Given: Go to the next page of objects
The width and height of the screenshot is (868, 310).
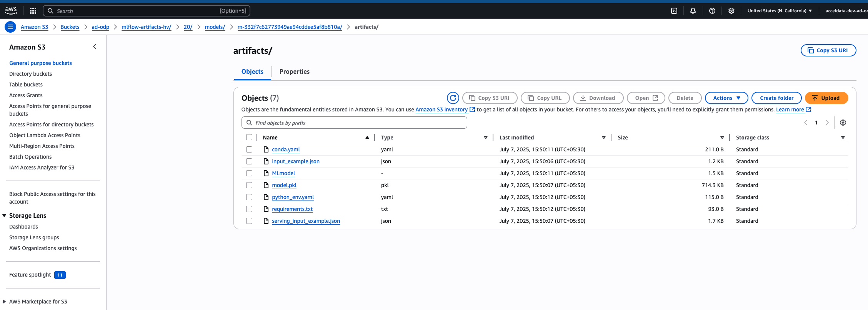Looking at the screenshot, I should [827, 123].
